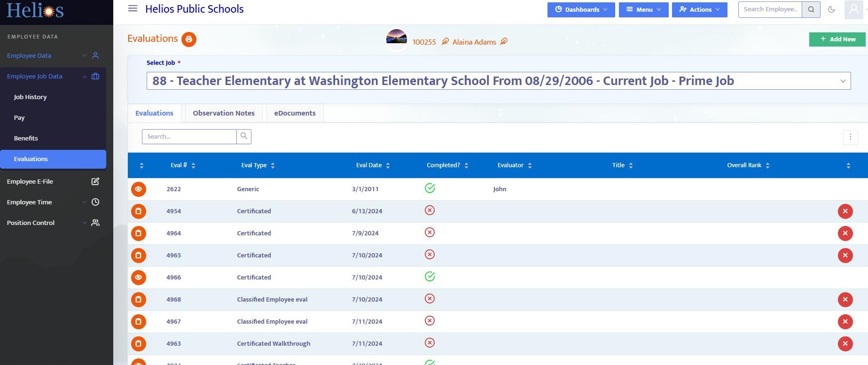Click the briefcase icon next to Employee Job Data
The image size is (868, 365).
pyautogui.click(x=95, y=76)
